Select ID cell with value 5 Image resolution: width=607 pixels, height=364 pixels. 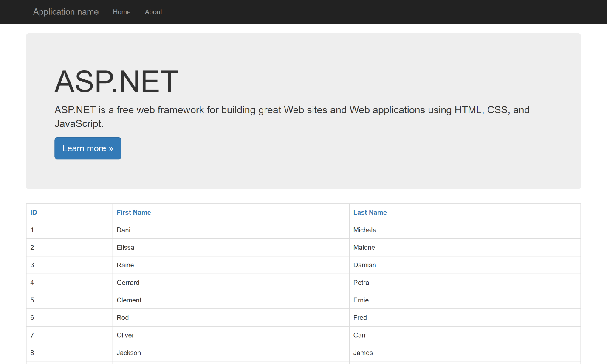click(x=70, y=300)
